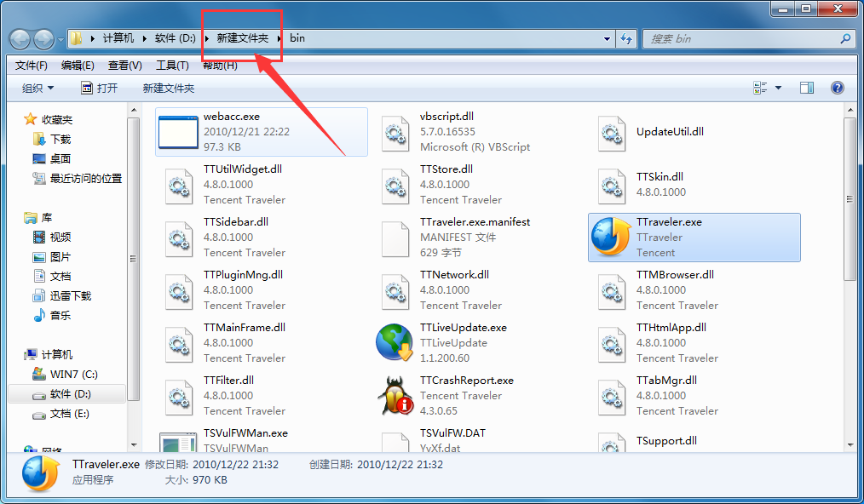Select the TTFilter.dll file icon
Screen dimensions: 864x504
(x=179, y=397)
